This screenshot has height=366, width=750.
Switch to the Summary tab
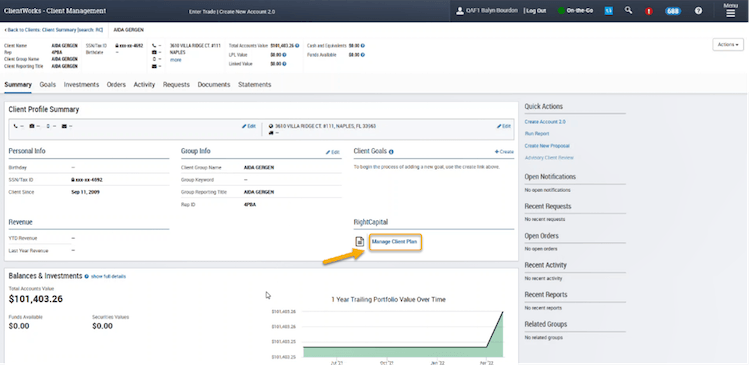[18, 84]
